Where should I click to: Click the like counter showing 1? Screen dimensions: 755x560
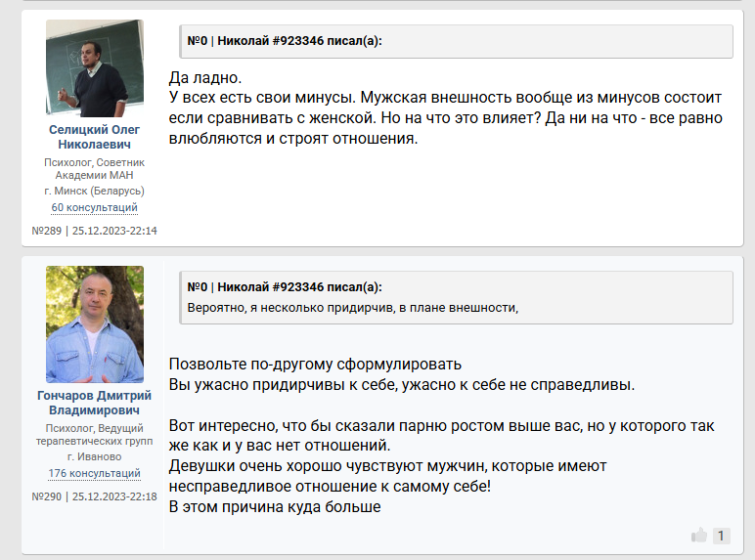(x=721, y=536)
